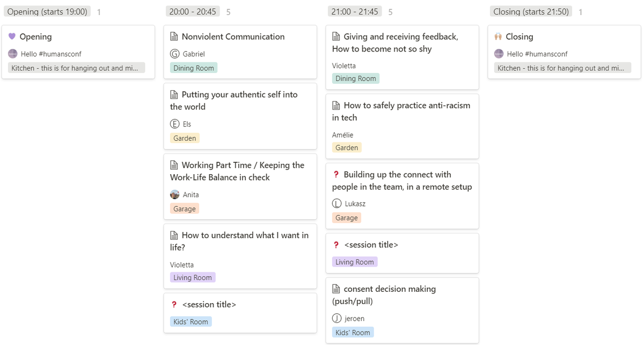The width and height of the screenshot is (644, 345).
Task: Click the page icon beside Nonviolent Communication
Action: pos(174,37)
